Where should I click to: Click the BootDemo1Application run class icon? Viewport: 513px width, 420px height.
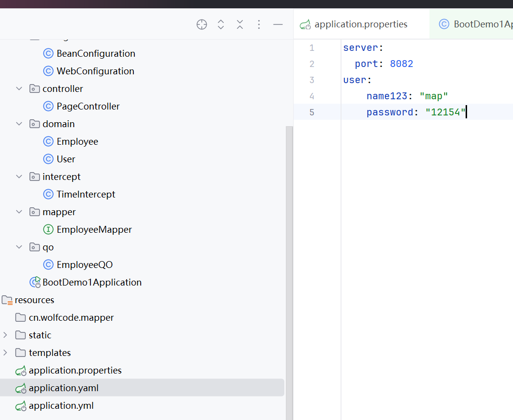pyautogui.click(x=35, y=282)
